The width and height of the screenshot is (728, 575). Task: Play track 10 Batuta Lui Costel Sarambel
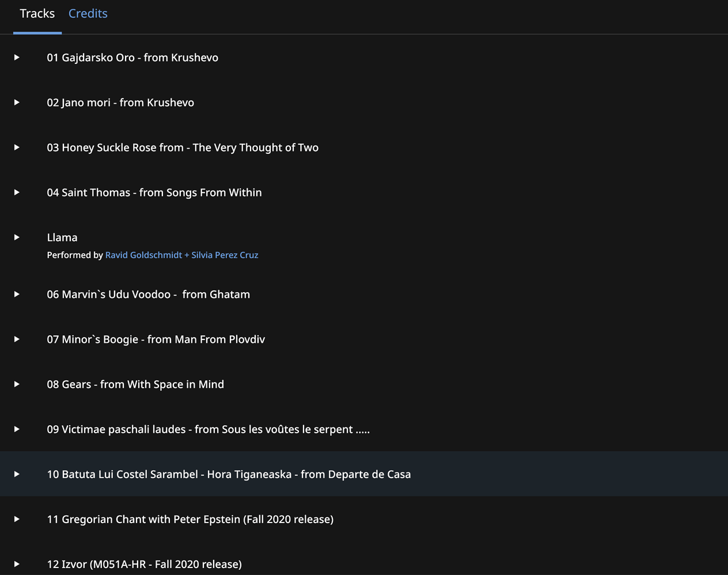click(17, 474)
